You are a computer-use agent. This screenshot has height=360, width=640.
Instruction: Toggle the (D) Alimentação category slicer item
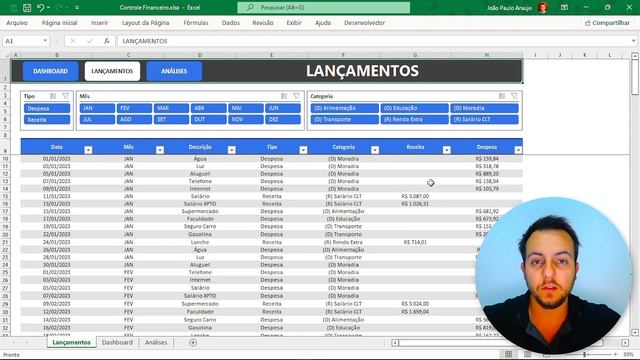tap(344, 108)
